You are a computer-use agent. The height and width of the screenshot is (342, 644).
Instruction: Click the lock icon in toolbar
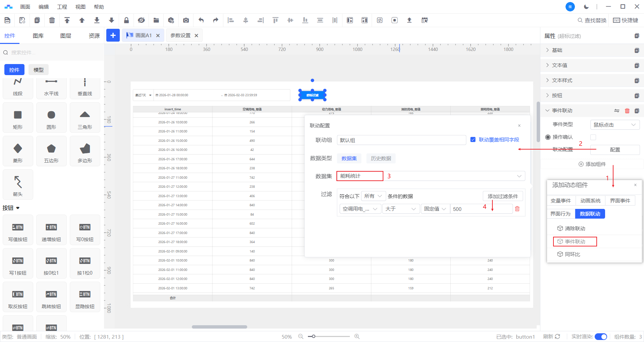click(x=126, y=20)
